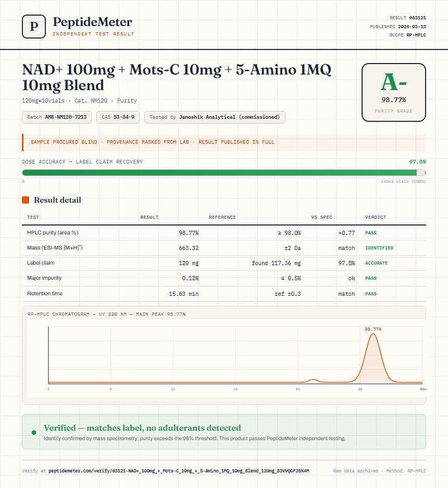
Task: Click the REFERENCE column header
Action: click(x=222, y=217)
